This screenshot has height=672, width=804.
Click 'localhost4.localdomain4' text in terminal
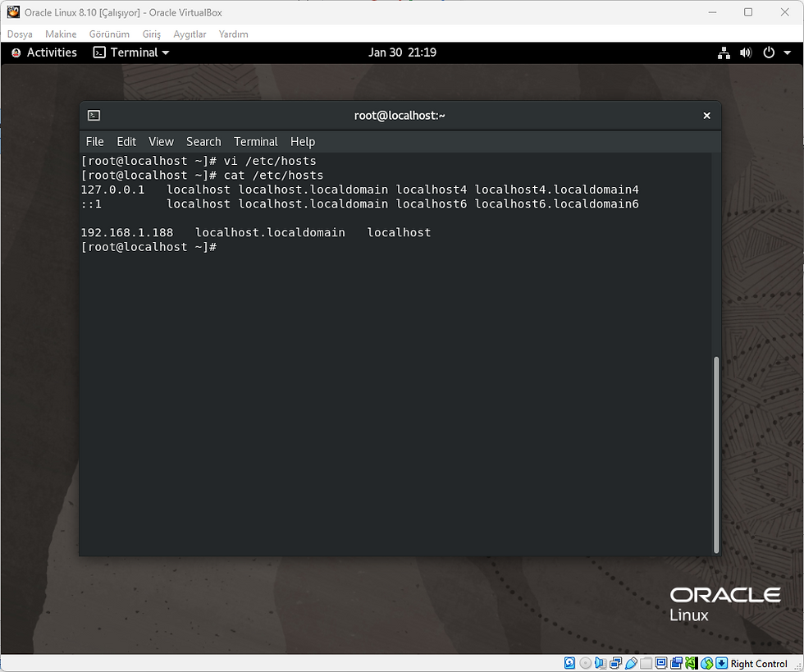[556, 190]
